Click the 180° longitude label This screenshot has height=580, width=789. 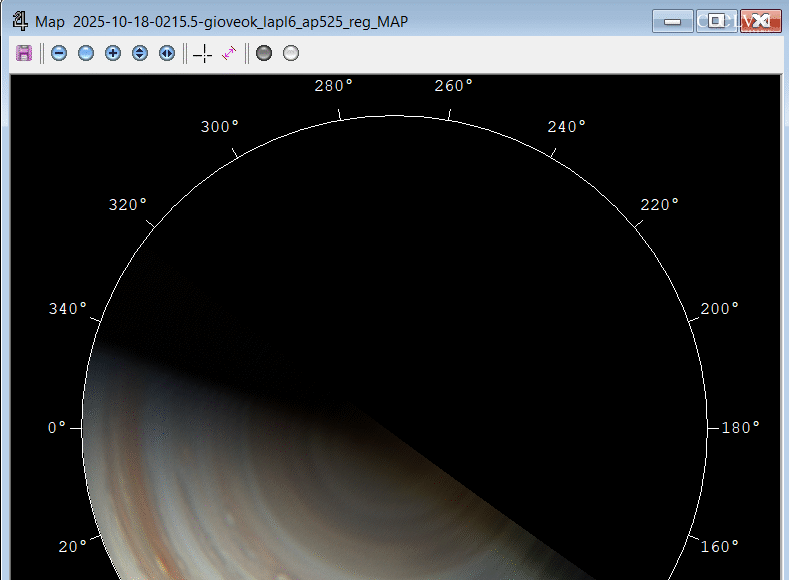740,427
